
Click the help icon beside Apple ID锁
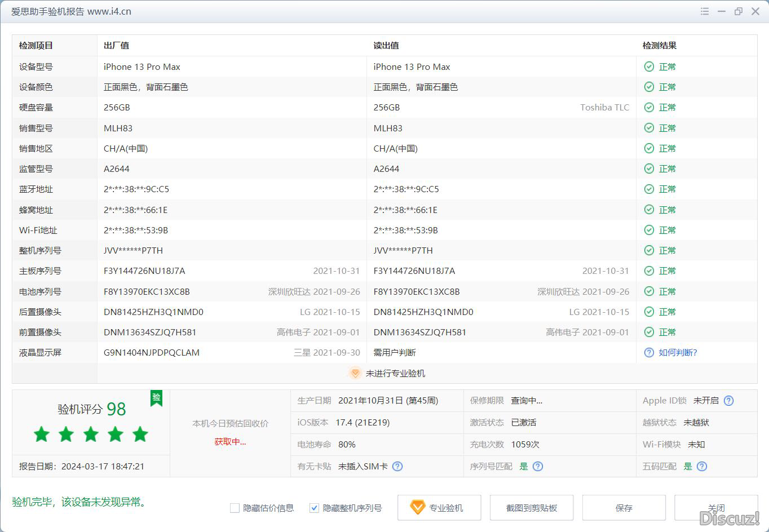pos(728,401)
